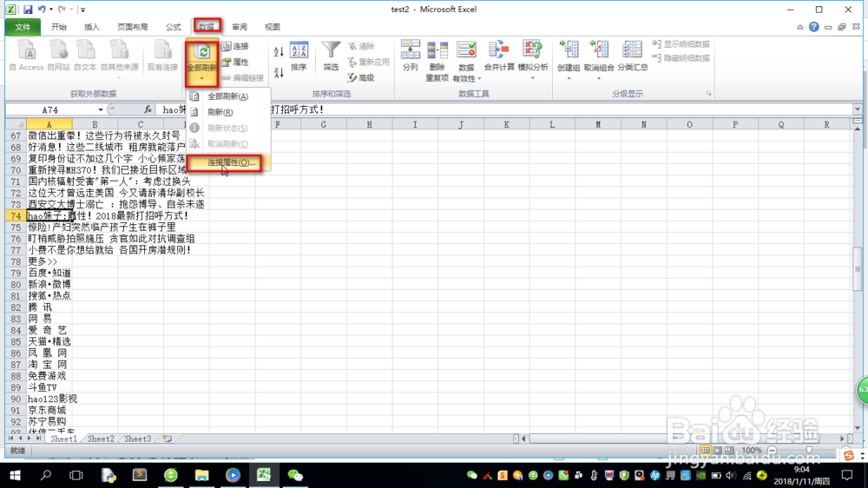Click the Connections (连接) button
This screenshot has width=868, height=488.
(x=235, y=46)
